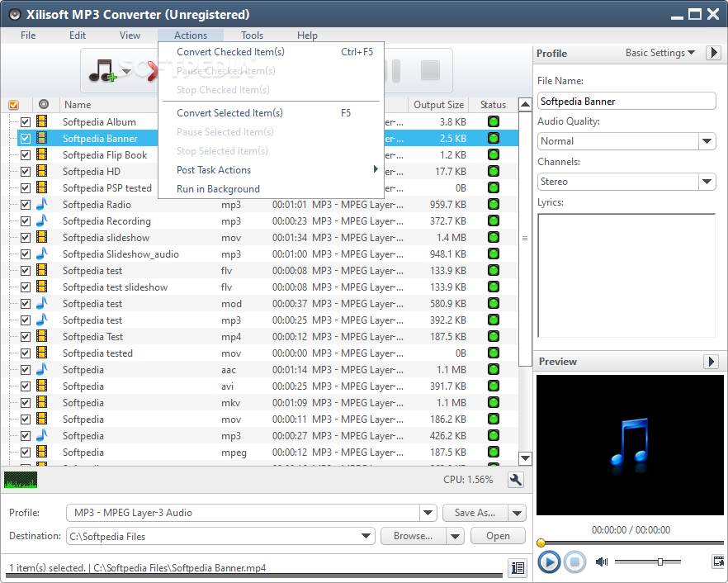Sort by the Status column header
This screenshot has height=583, width=728.
(x=493, y=105)
